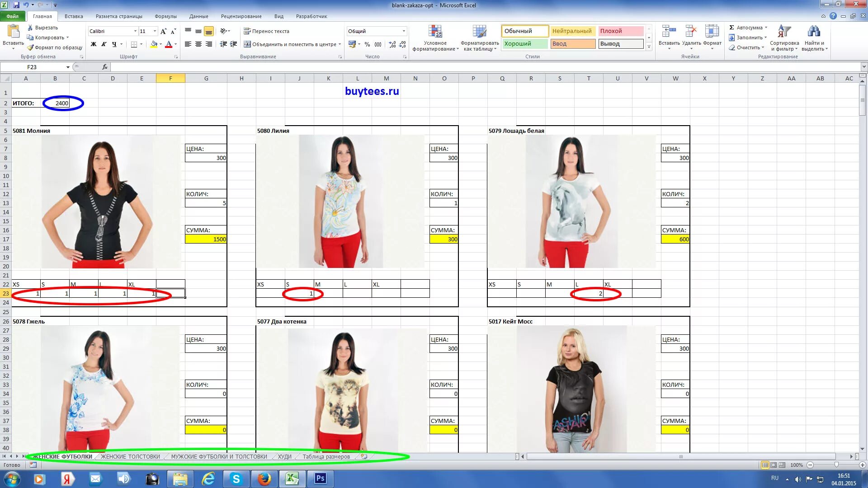Switch to the Формулы ribbon tab
The image size is (868, 488).
point(165,16)
